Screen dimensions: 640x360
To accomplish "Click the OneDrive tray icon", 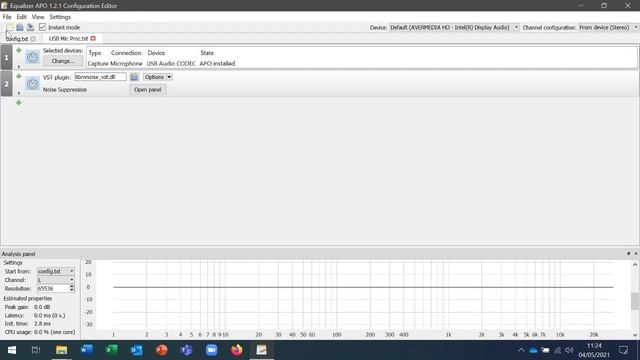I will coord(533,350).
